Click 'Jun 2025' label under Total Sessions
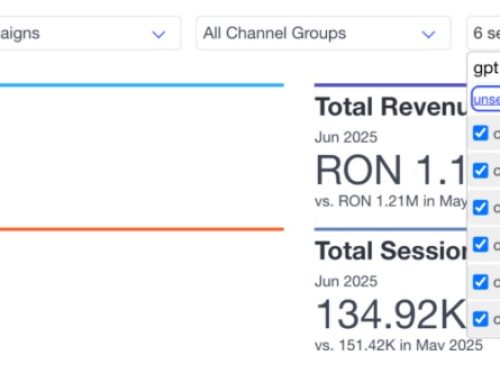The width and height of the screenshot is (500, 383). (346, 281)
